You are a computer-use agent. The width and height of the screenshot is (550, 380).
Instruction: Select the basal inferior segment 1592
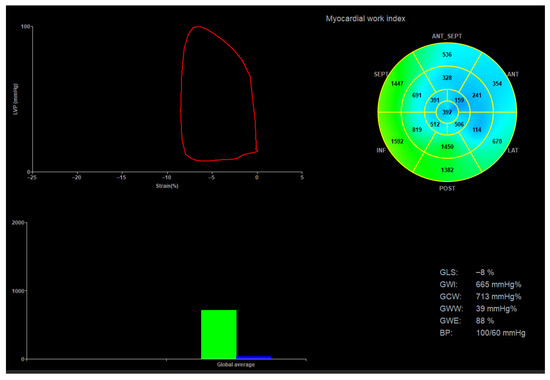tap(397, 141)
